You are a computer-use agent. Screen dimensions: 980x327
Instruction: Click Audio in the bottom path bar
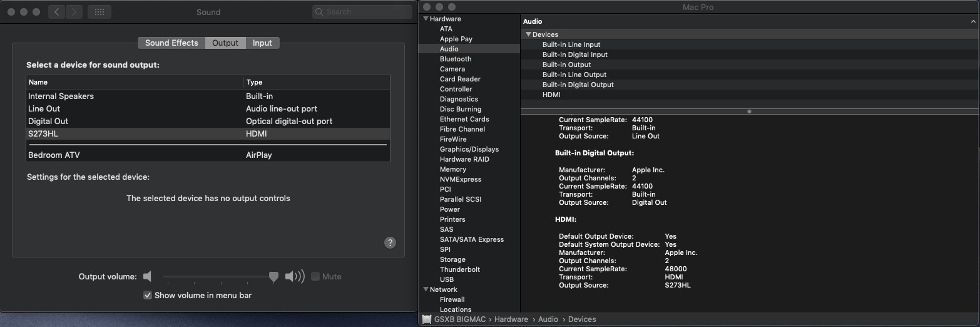coord(548,319)
